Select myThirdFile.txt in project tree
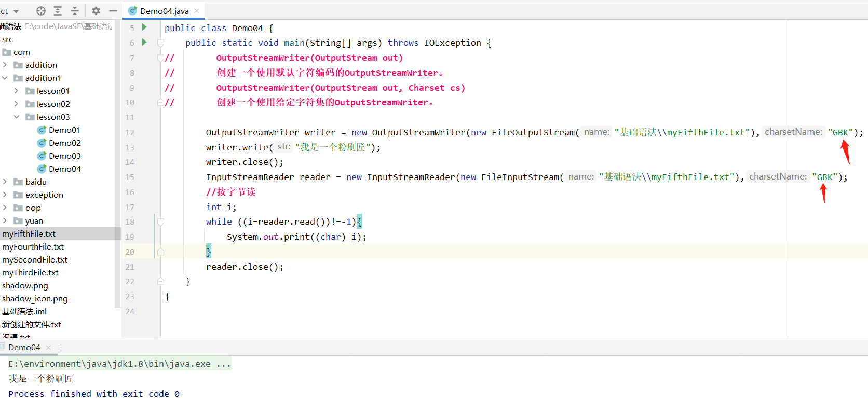 click(30, 272)
